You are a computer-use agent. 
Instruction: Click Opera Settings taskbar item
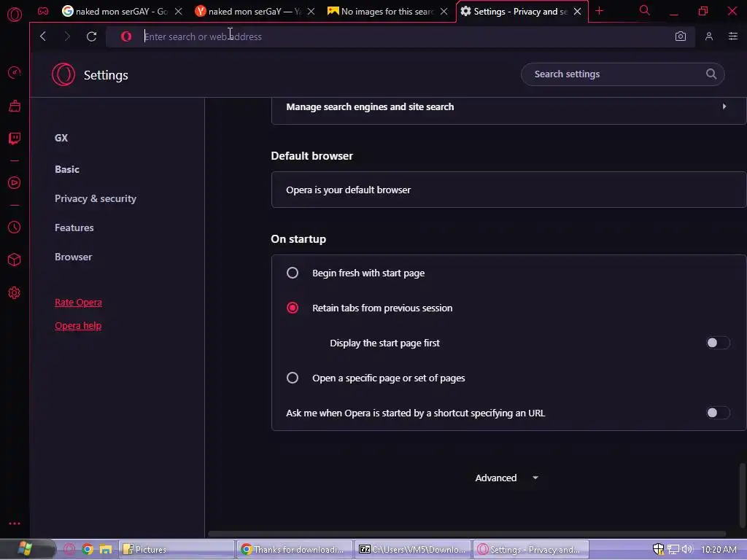[531, 549]
